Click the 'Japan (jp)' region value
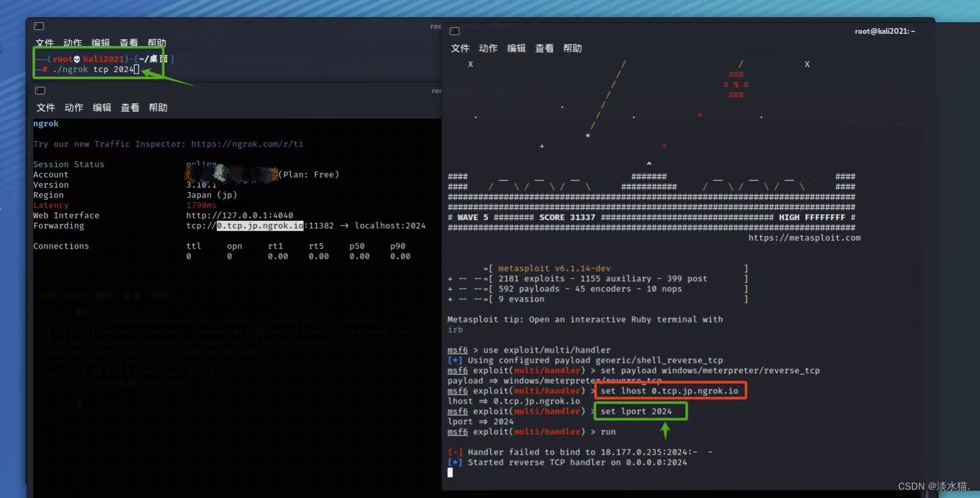The image size is (980, 498). (x=212, y=195)
